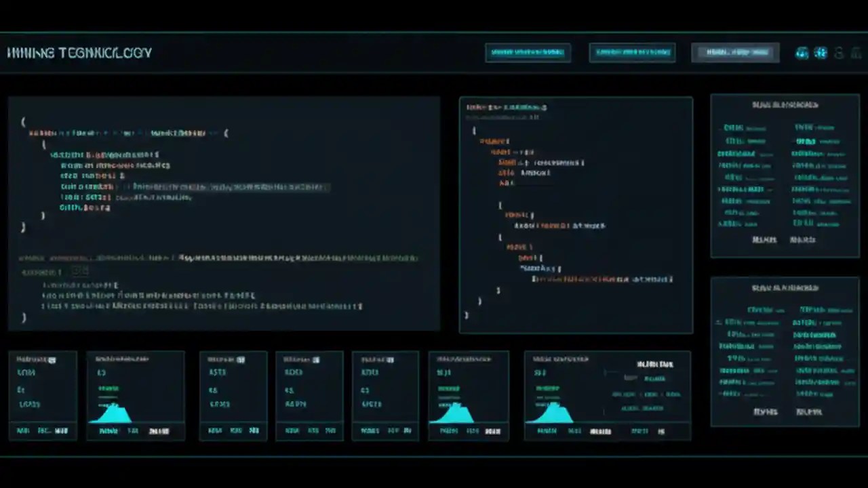
Task: Click the cyan area chart on the second card
Action: coord(112,415)
